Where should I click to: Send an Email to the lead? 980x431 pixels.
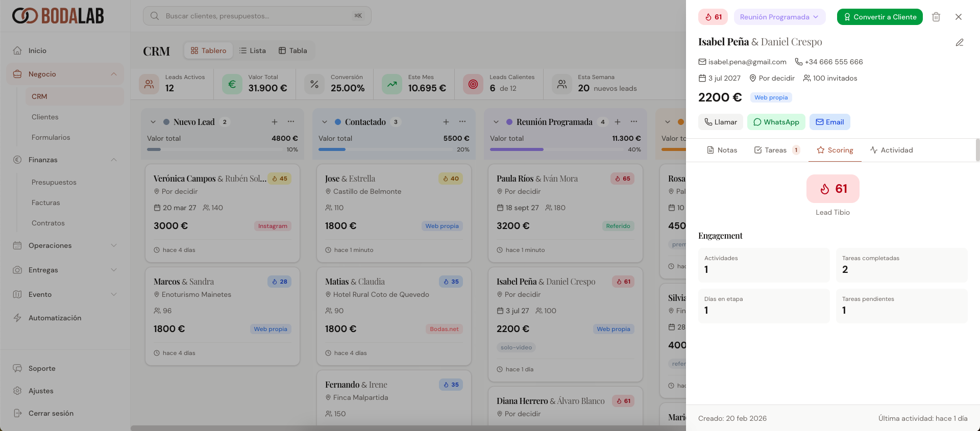click(x=829, y=122)
